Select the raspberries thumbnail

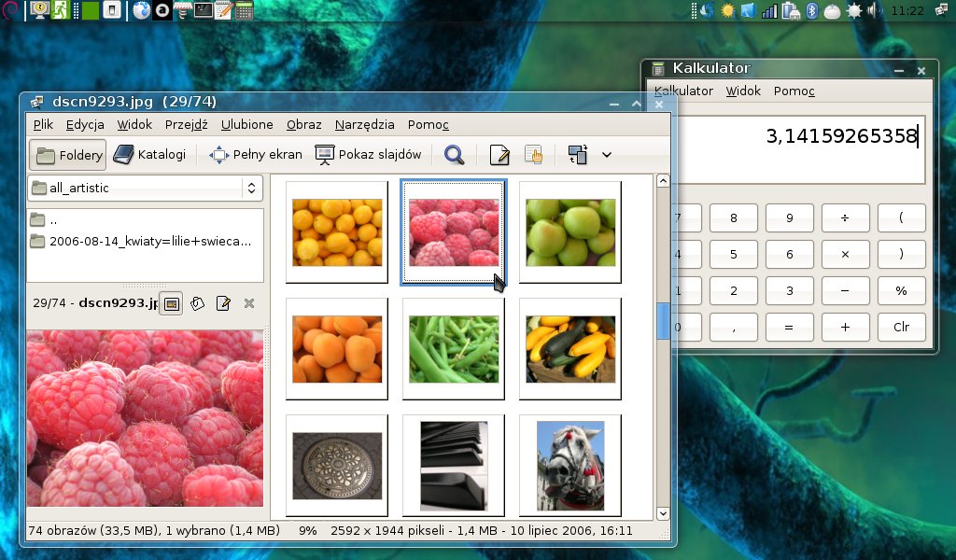tap(454, 232)
